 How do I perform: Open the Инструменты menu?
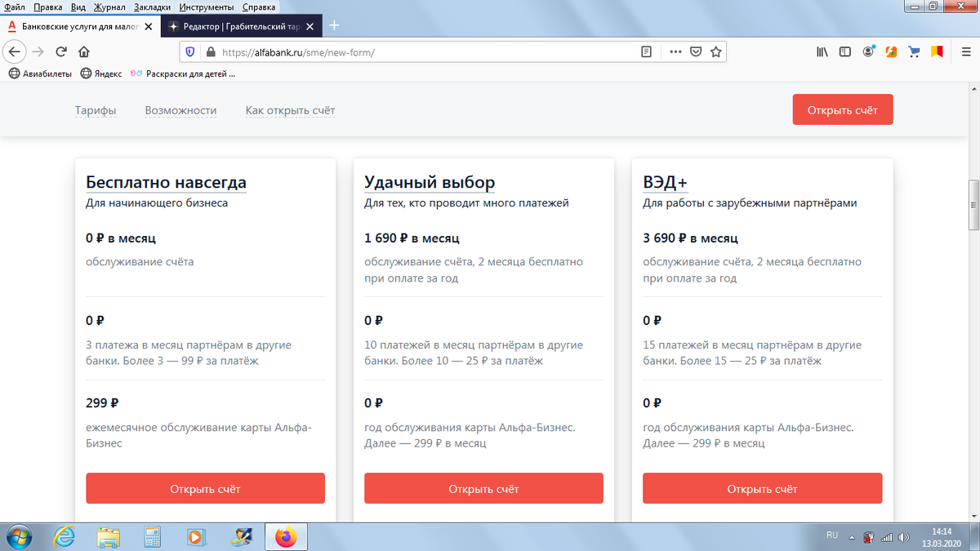(206, 7)
